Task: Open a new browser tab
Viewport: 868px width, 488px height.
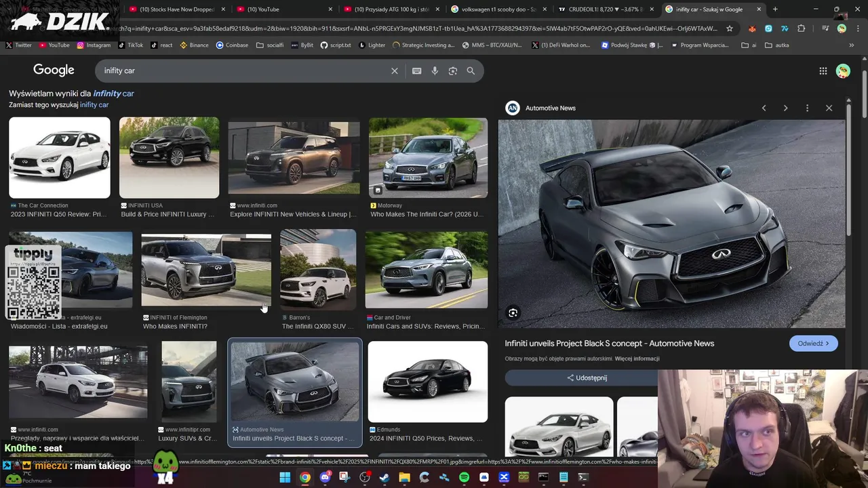Action: pyautogui.click(x=775, y=9)
